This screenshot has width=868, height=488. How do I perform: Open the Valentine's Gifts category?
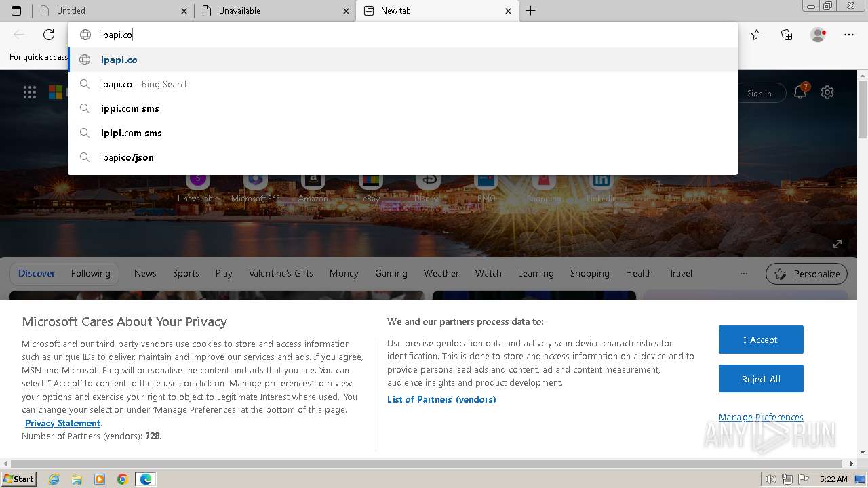(281, 273)
